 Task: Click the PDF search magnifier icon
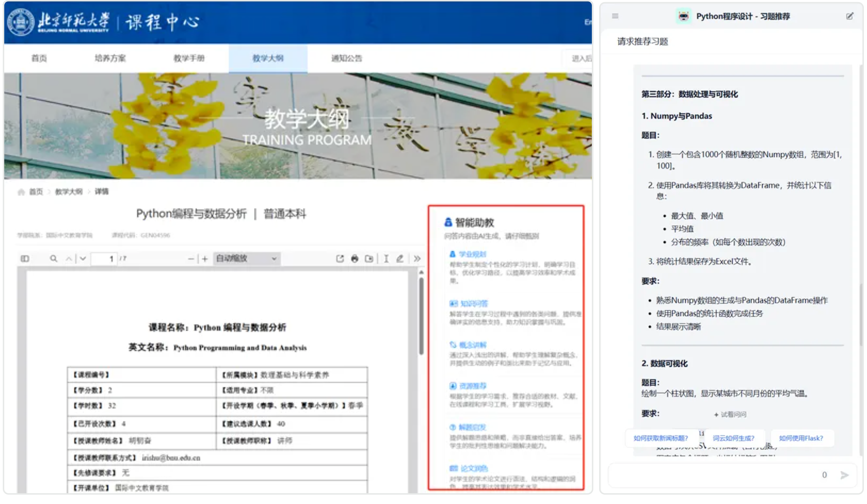(x=54, y=259)
